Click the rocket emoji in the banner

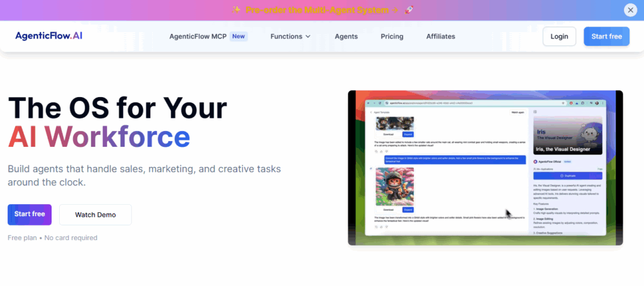(409, 10)
